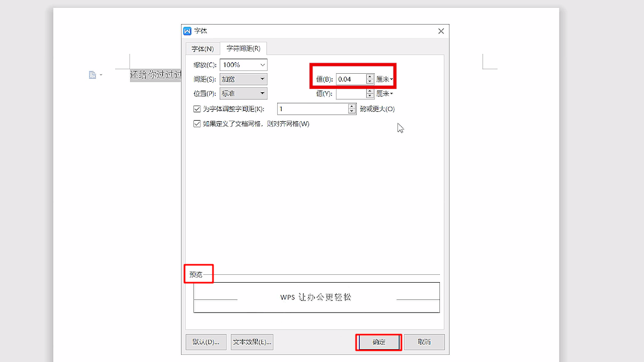Decrease the 值(Y) spinner value
Screen dimensions: 644x362
click(370, 96)
